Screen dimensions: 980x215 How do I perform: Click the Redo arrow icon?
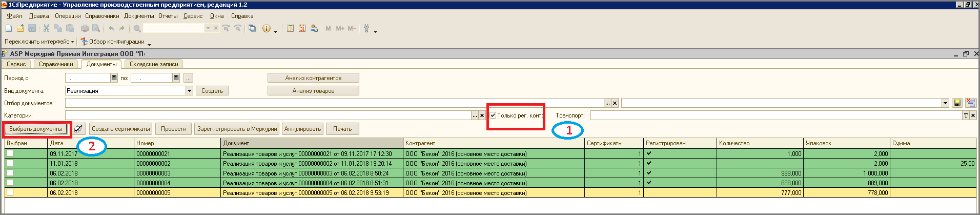click(122, 28)
